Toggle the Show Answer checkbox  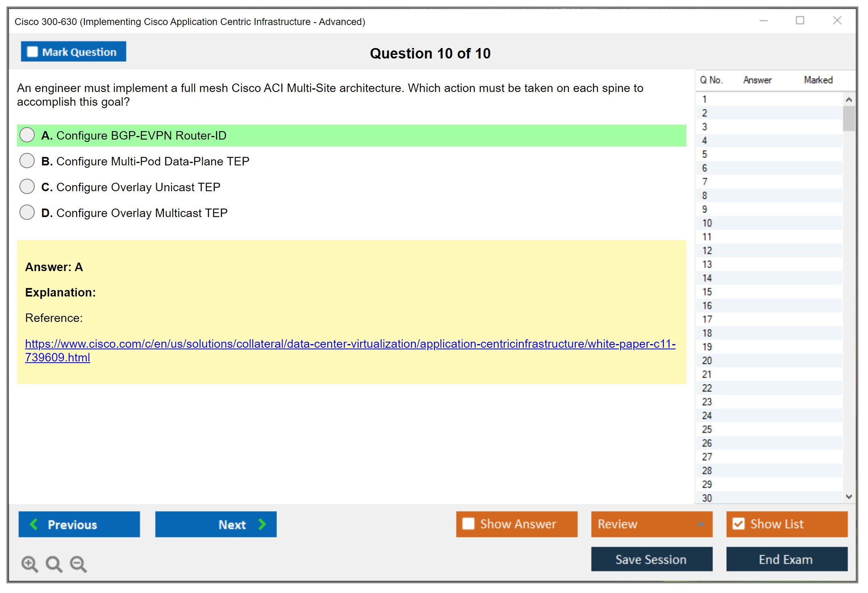[x=468, y=524]
